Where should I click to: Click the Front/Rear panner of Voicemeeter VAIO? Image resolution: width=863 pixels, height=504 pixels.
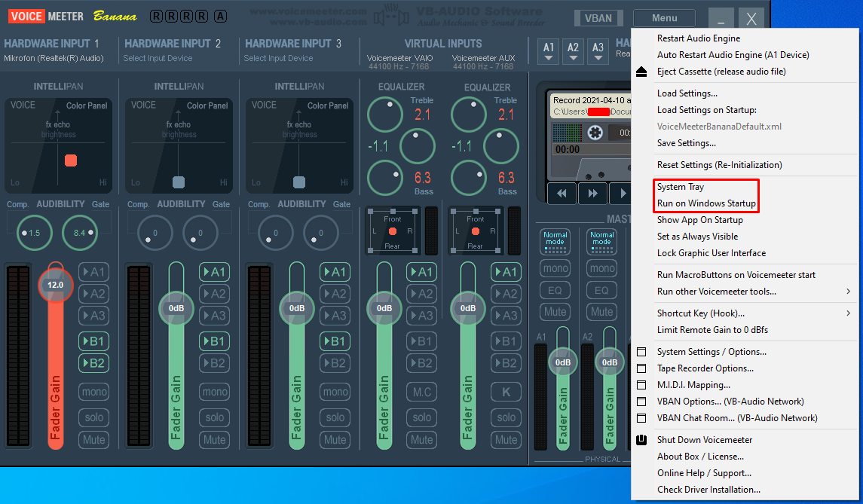click(x=393, y=231)
